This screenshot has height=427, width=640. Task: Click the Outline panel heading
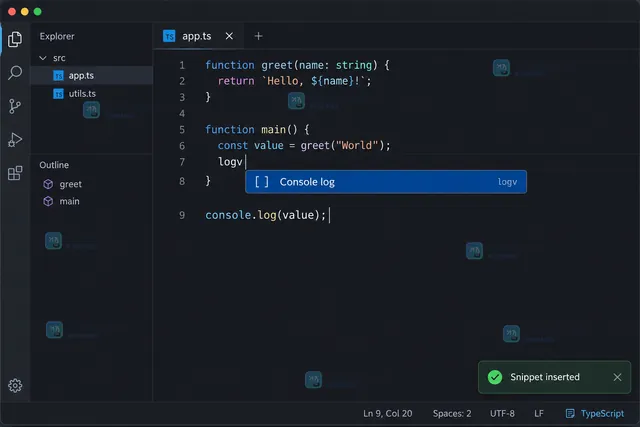[x=54, y=165]
